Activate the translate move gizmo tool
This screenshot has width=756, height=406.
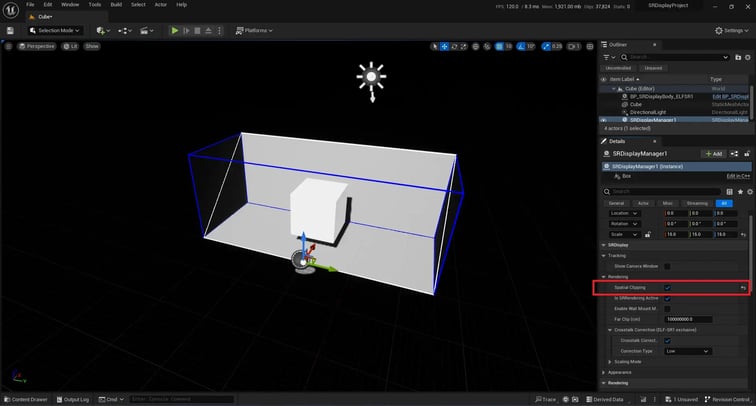pos(444,46)
